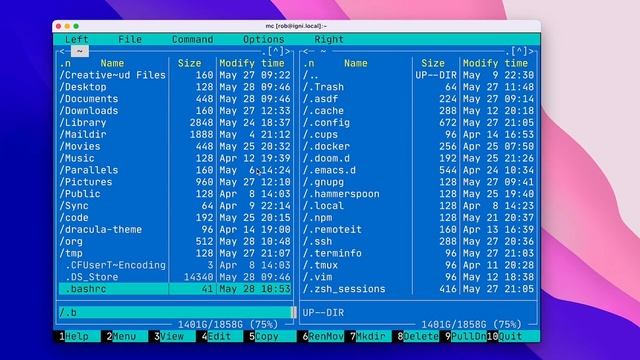Sort right panel by Size column

[433, 63]
